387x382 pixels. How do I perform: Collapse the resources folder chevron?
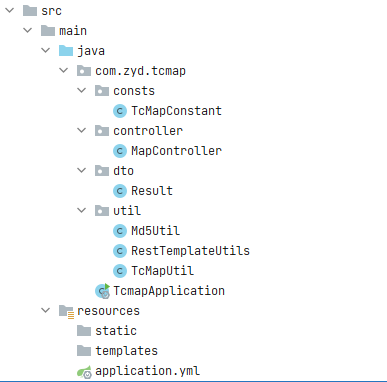point(45,310)
